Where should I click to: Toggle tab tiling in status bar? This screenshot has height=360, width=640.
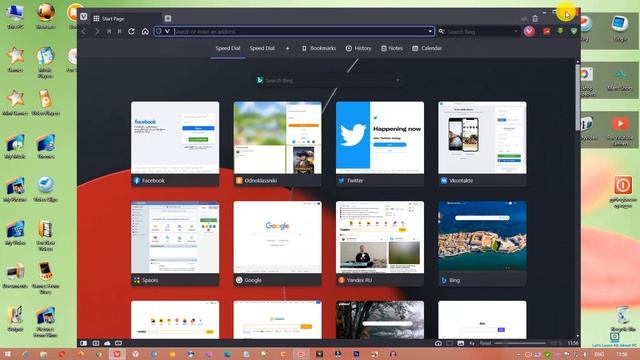click(449, 343)
